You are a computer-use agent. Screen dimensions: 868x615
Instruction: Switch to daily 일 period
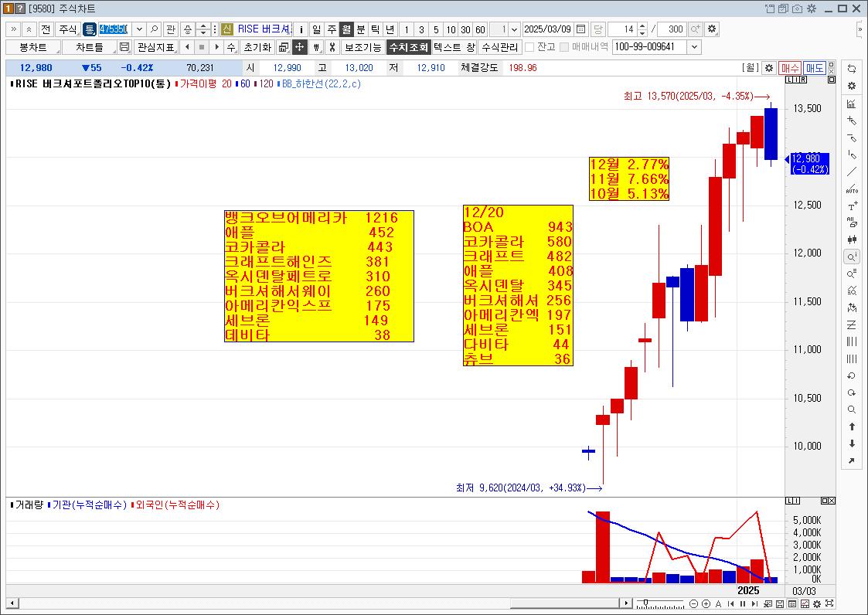click(316, 29)
